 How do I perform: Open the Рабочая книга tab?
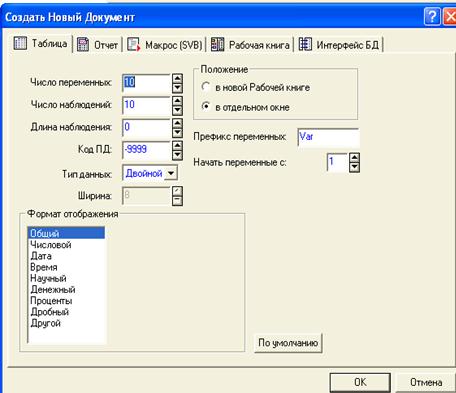(251, 45)
